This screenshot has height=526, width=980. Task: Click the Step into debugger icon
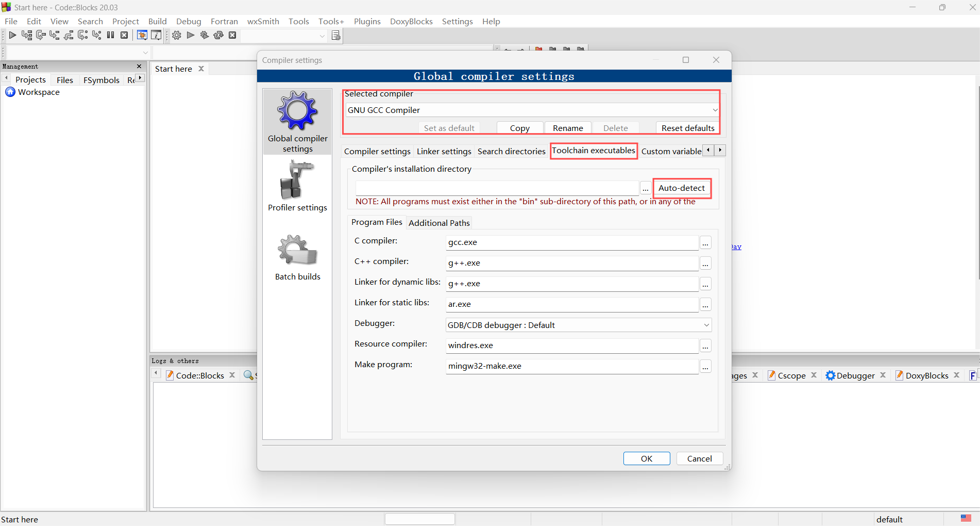tap(54, 35)
